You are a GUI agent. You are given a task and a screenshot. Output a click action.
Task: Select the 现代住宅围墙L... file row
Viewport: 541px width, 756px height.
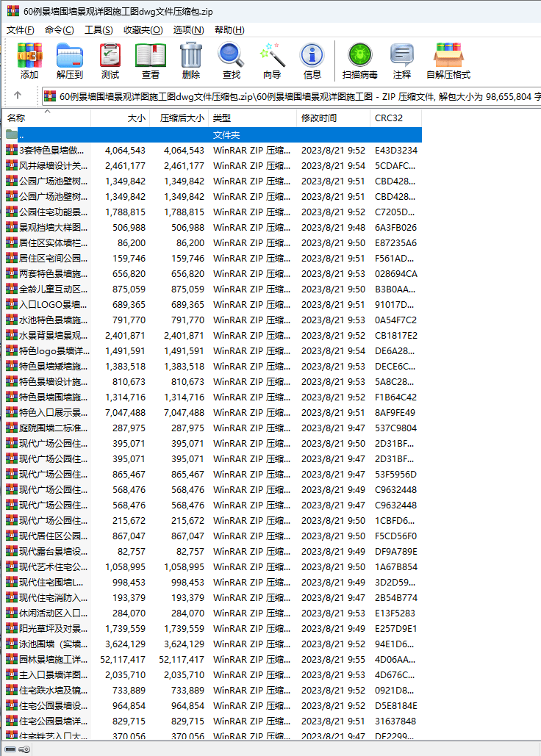pos(213,582)
